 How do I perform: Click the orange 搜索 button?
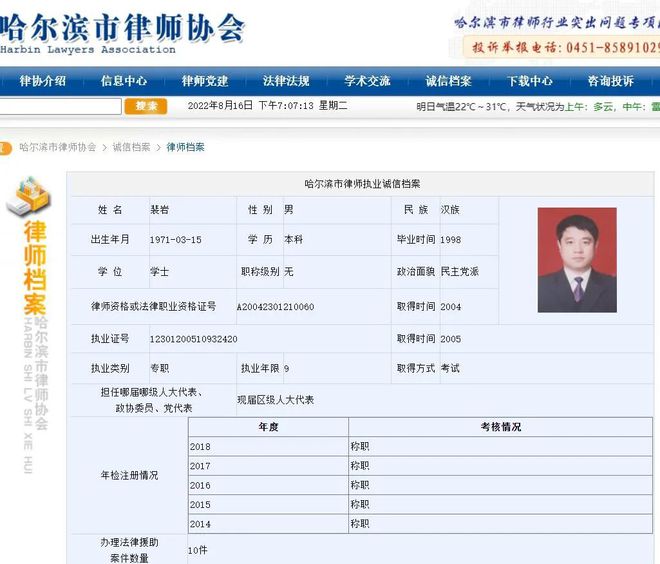pos(146,106)
